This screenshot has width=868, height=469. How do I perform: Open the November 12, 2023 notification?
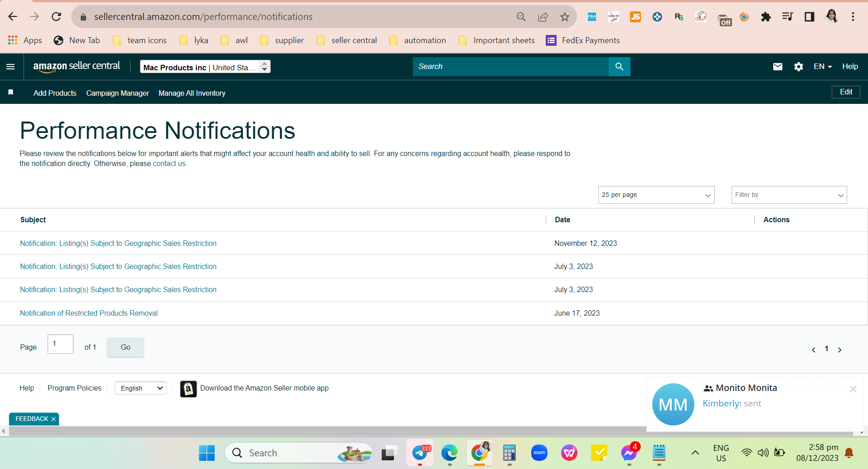(x=118, y=244)
